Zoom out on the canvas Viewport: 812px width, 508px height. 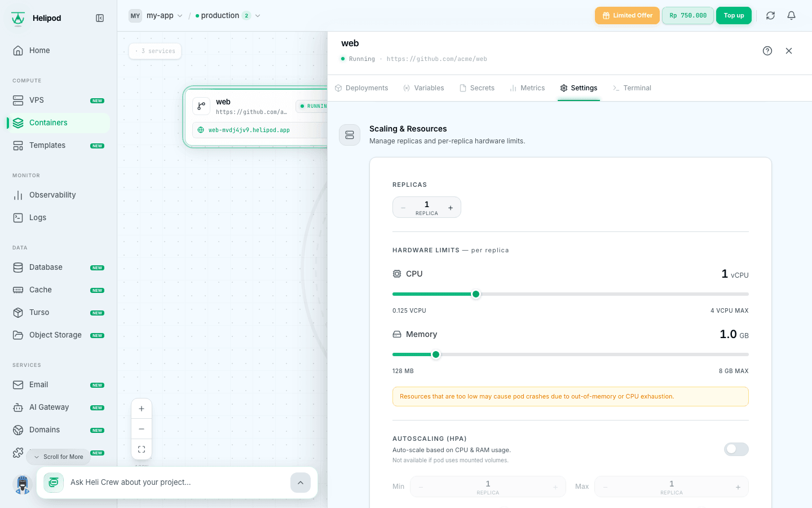click(x=142, y=429)
